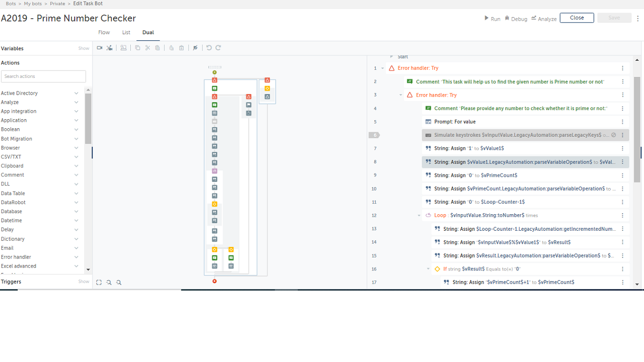This screenshot has width=644, height=362.
Task: Expand the Clipboard actions group
Action: 76,166
